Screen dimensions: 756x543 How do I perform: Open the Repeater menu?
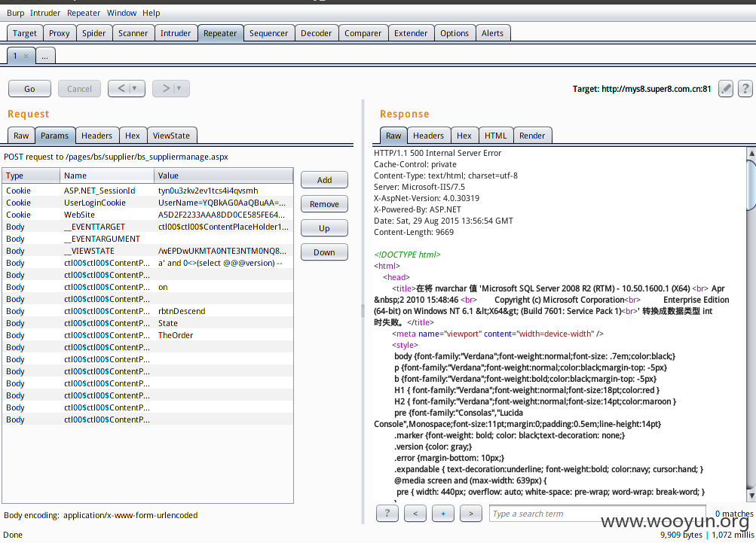(84, 13)
